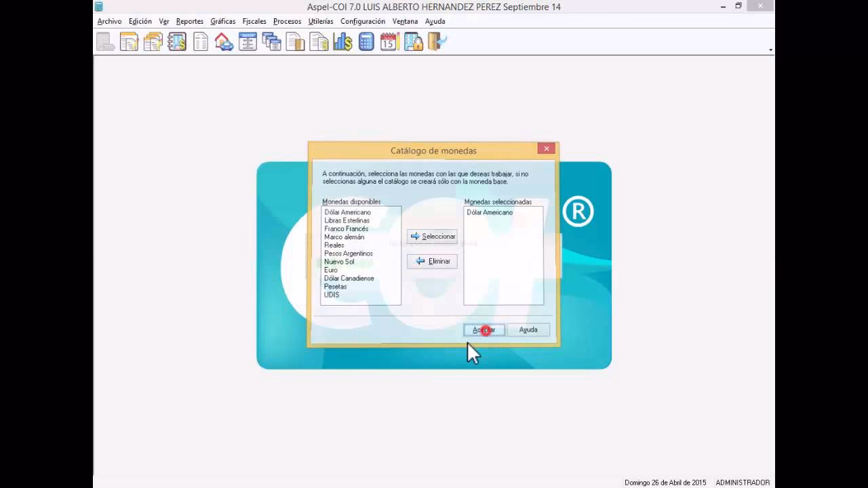Click the document with green dollar sheet icon

click(319, 42)
